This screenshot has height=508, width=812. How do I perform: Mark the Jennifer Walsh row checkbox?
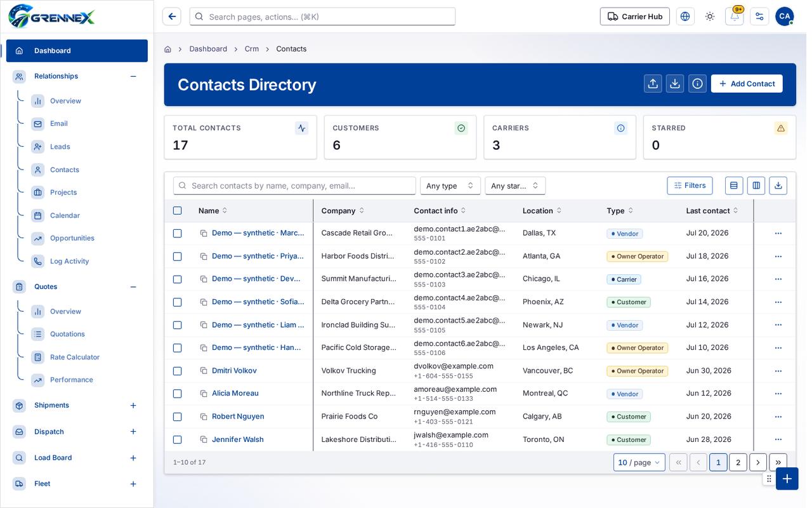(x=178, y=439)
